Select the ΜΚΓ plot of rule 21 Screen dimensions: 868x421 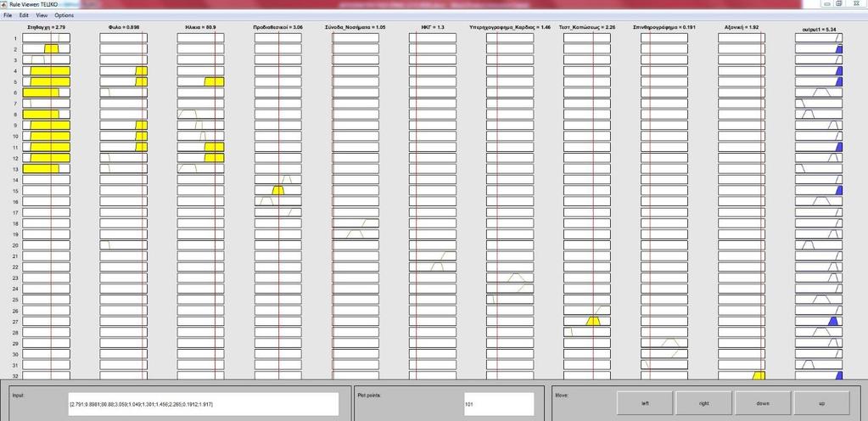pyautogui.click(x=433, y=255)
